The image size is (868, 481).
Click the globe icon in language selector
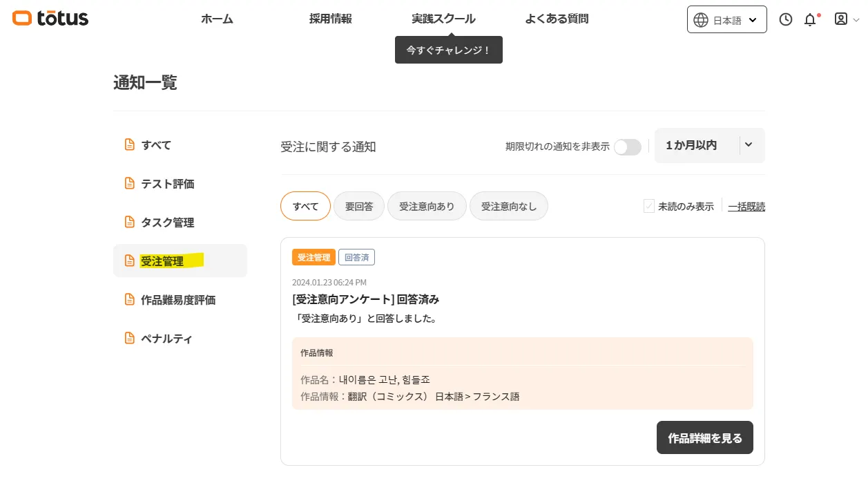(701, 20)
